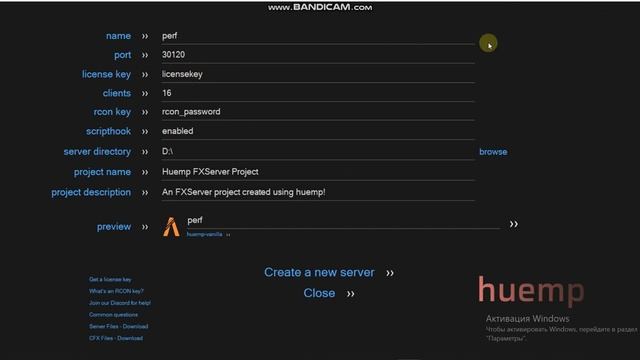Edit the project description field

point(318,192)
